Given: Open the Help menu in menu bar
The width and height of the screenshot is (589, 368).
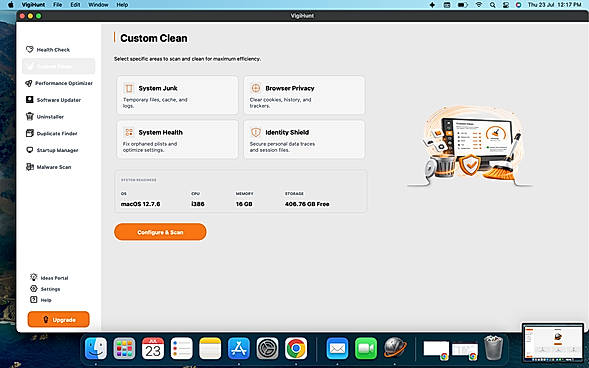Looking at the screenshot, I should point(122,5).
